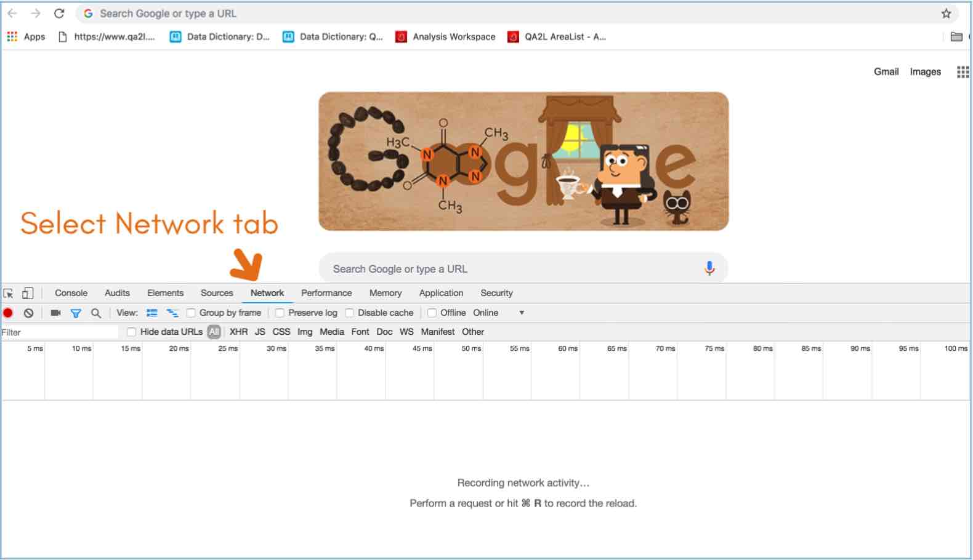Open the Data Dictionary: Q... bookmark
This screenshot has height=560, width=973.
pyautogui.click(x=333, y=37)
